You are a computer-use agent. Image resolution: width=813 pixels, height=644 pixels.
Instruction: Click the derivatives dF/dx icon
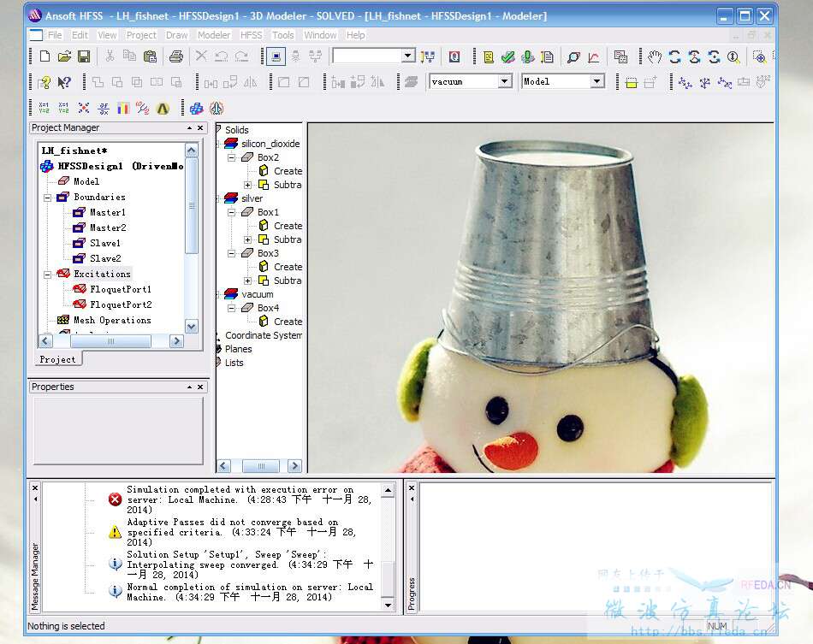click(104, 108)
